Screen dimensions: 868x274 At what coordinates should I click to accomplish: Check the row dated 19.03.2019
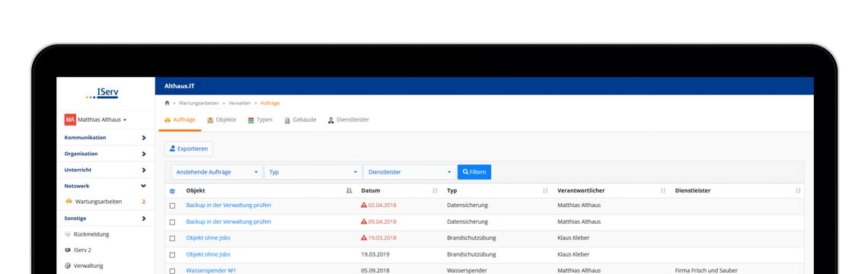coord(172,255)
